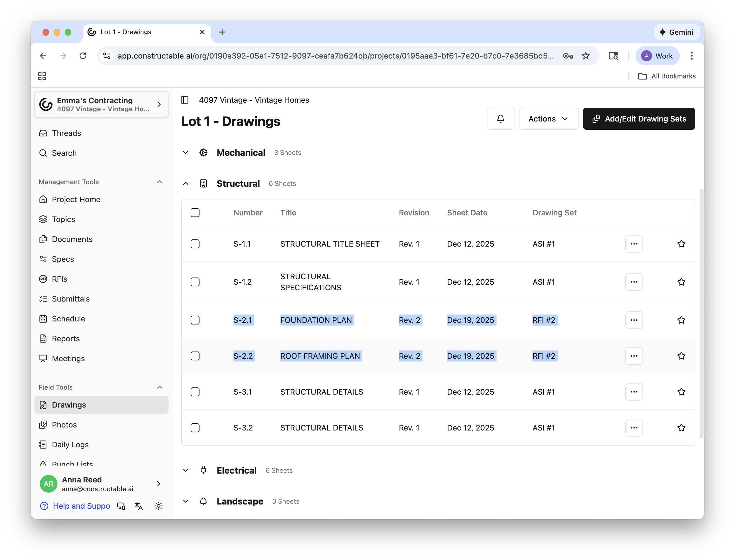The width and height of the screenshot is (735, 560).
Task: Click the browser address bar URL
Action: click(335, 56)
